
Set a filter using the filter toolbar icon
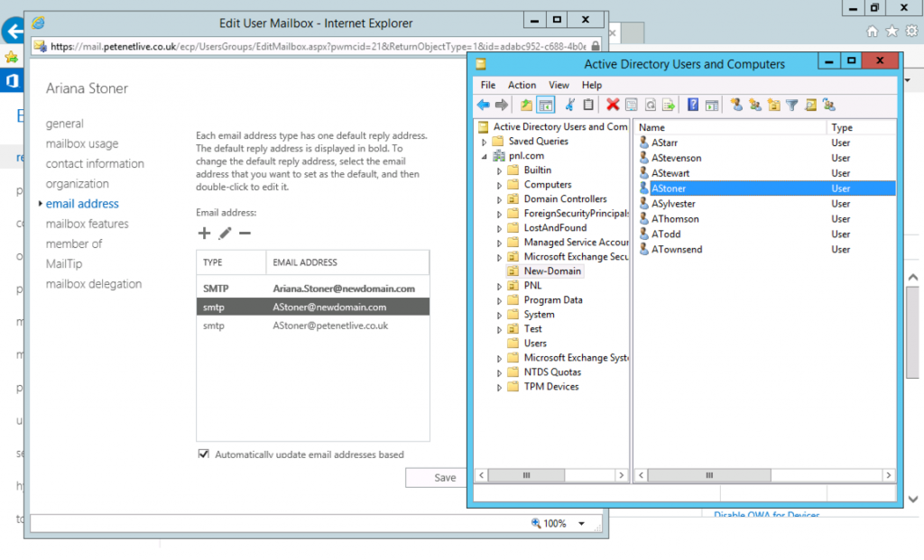[x=792, y=105]
